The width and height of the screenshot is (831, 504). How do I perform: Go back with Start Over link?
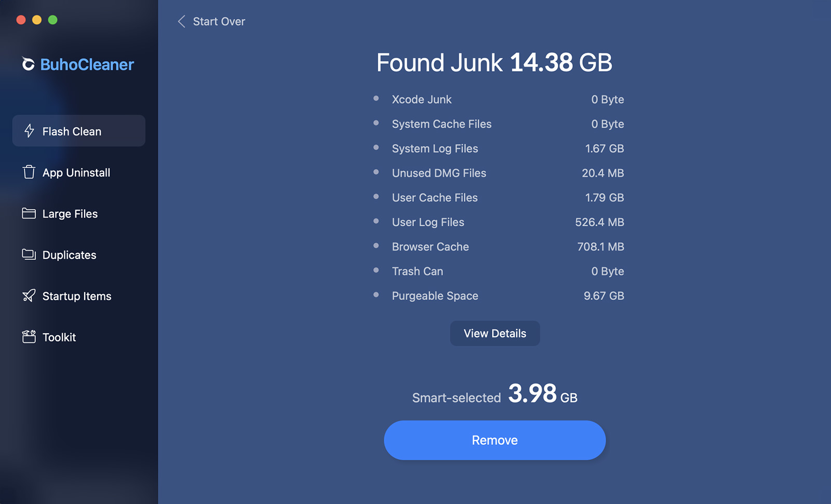[219, 21]
